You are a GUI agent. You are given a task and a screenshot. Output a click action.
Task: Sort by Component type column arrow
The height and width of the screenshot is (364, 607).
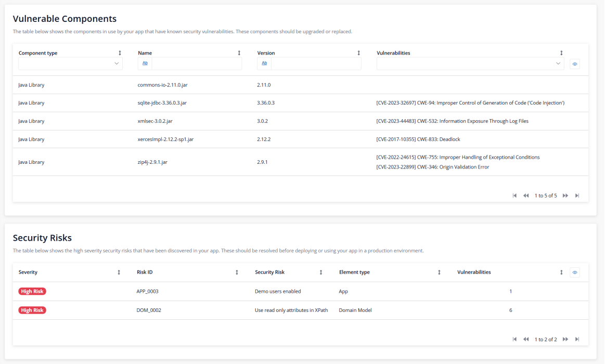(120, 53)
